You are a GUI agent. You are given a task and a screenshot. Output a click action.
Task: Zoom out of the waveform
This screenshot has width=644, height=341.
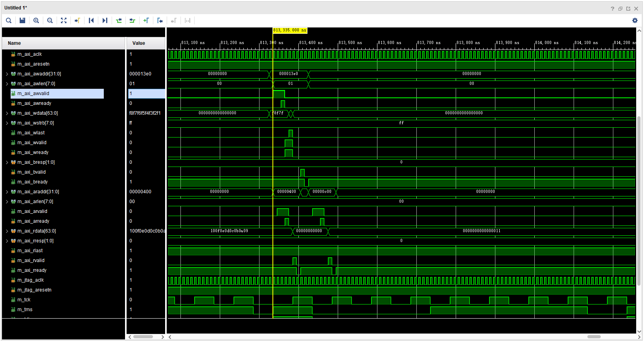50,20
